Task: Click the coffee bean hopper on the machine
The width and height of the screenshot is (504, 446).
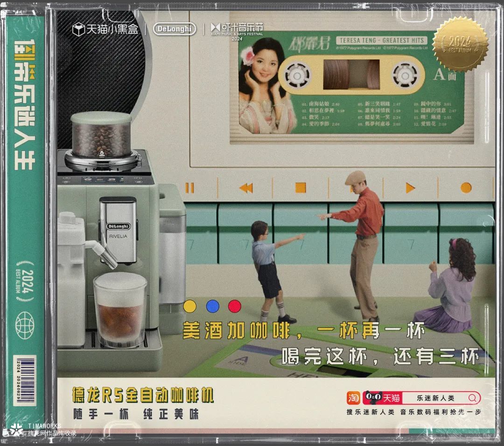Action: [101, 136]
